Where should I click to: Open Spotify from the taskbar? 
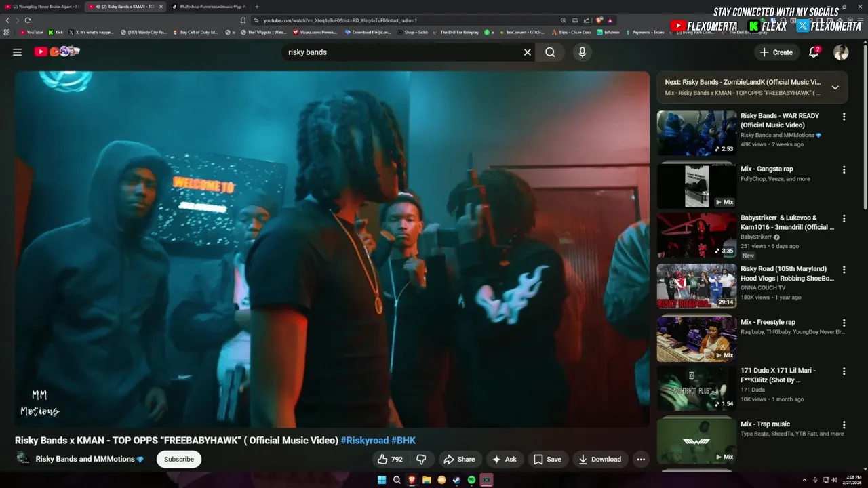point(471,480)
